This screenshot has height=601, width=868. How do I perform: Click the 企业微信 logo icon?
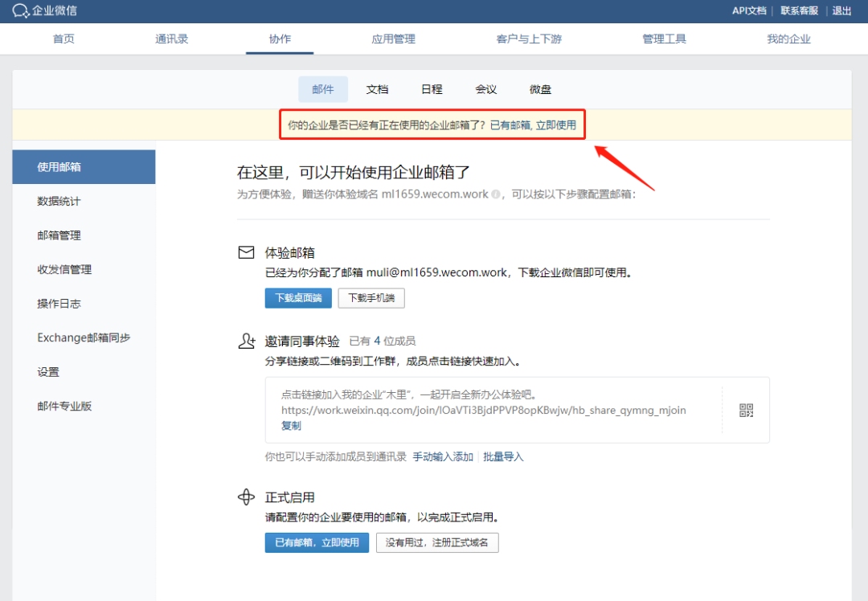click(20, 10)
